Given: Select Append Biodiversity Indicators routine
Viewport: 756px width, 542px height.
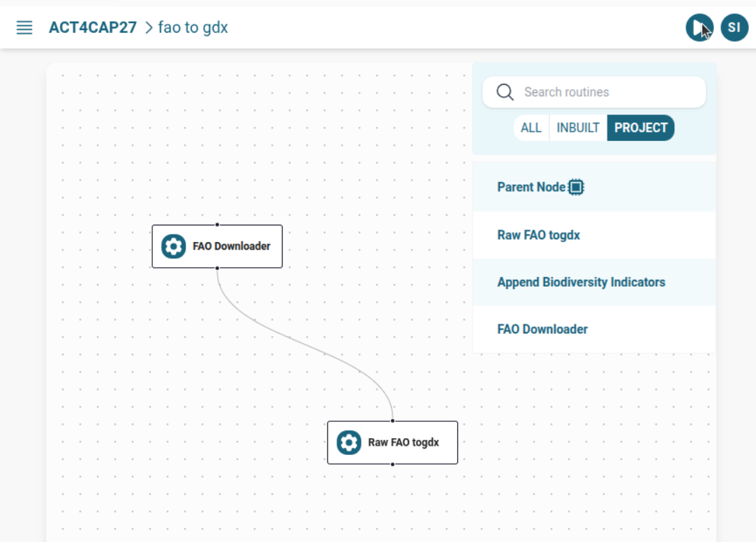Looking at the screenshot, I should tap(594, 283).
